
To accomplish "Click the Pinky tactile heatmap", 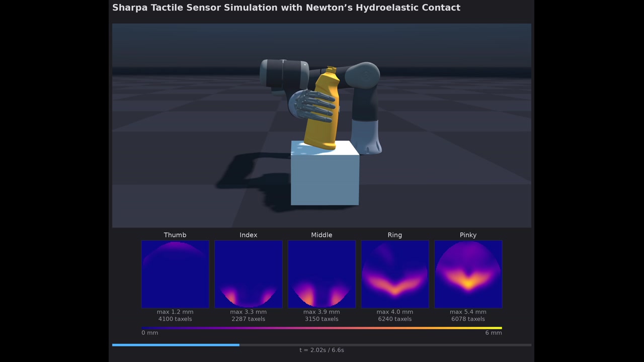I will click(468, 274).
